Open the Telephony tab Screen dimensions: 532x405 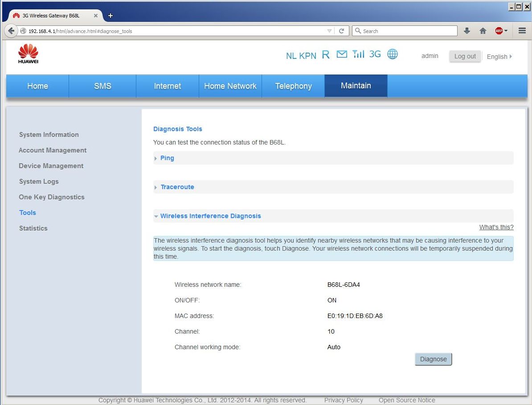coord(293,86)
